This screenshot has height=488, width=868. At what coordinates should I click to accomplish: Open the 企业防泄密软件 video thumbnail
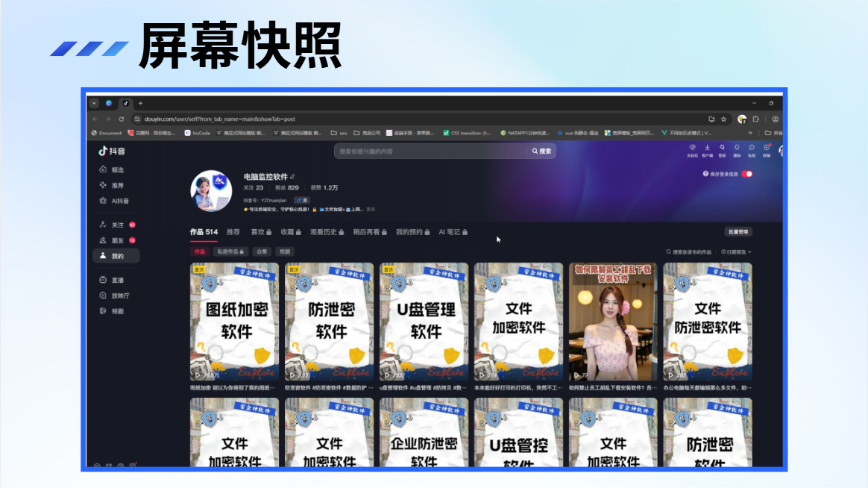tap(424, 432)
